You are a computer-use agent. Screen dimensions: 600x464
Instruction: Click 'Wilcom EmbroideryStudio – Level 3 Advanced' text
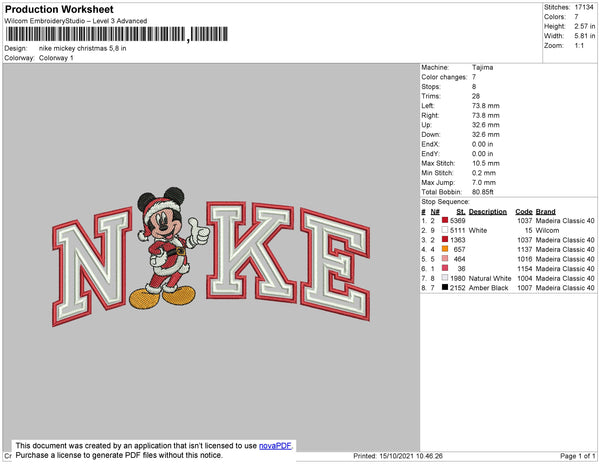click(x=76, y=21)
